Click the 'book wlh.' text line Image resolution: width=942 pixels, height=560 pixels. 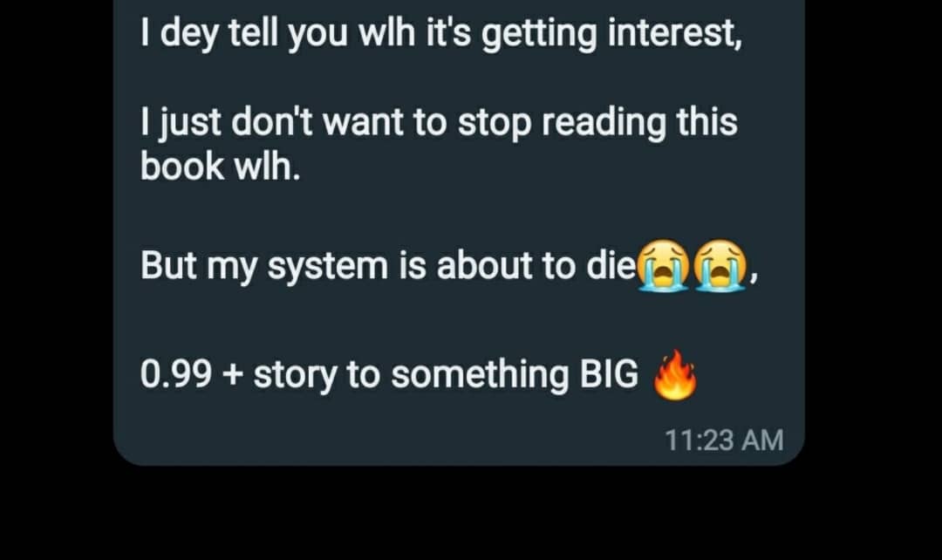point(221,167)
